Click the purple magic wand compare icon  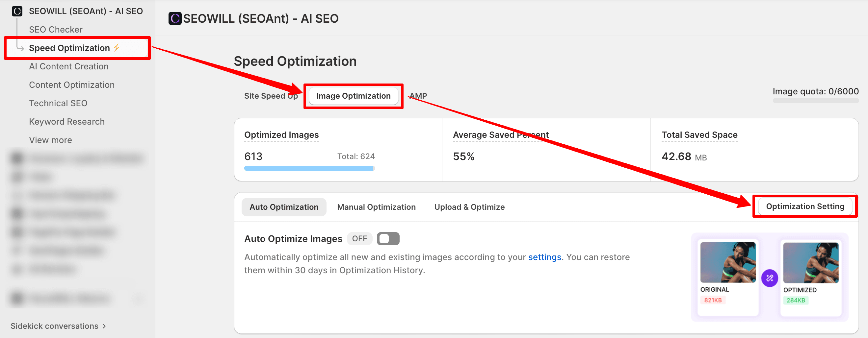click(x=770, y=278)
